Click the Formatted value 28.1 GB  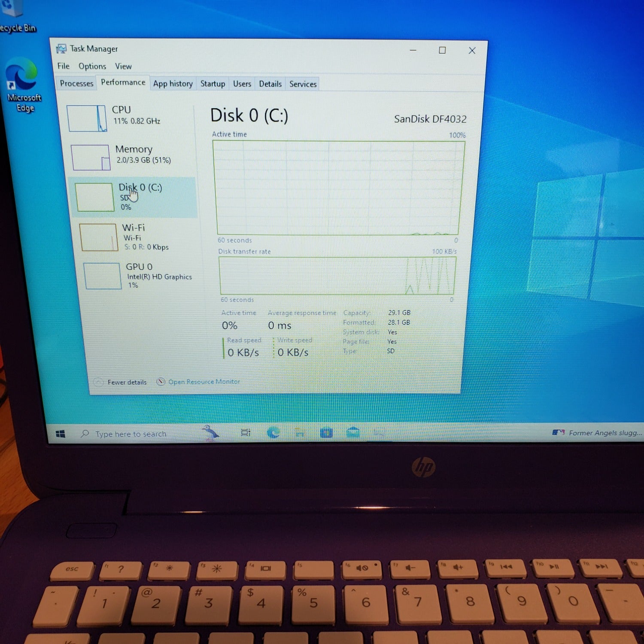pos(399,322)
